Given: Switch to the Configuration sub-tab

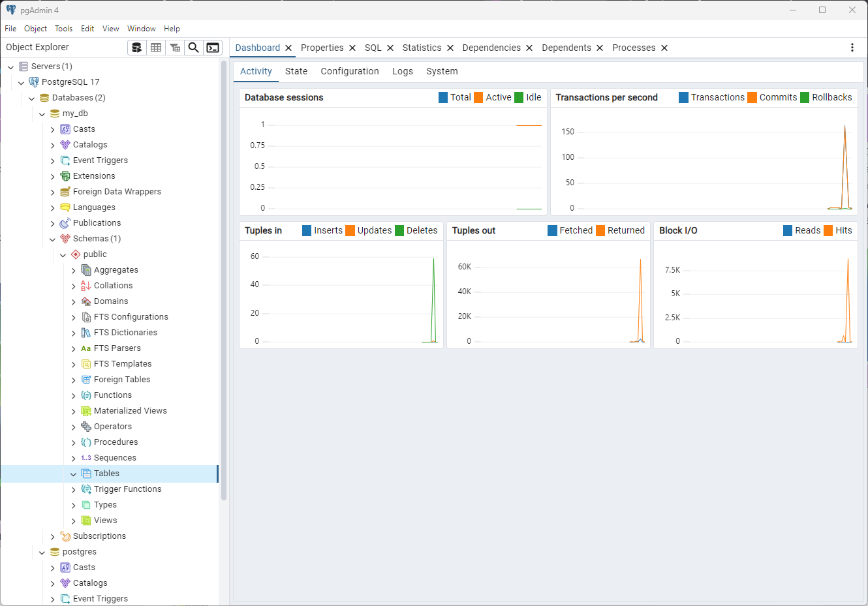Looking at the screenshot, I should (350, 71).
